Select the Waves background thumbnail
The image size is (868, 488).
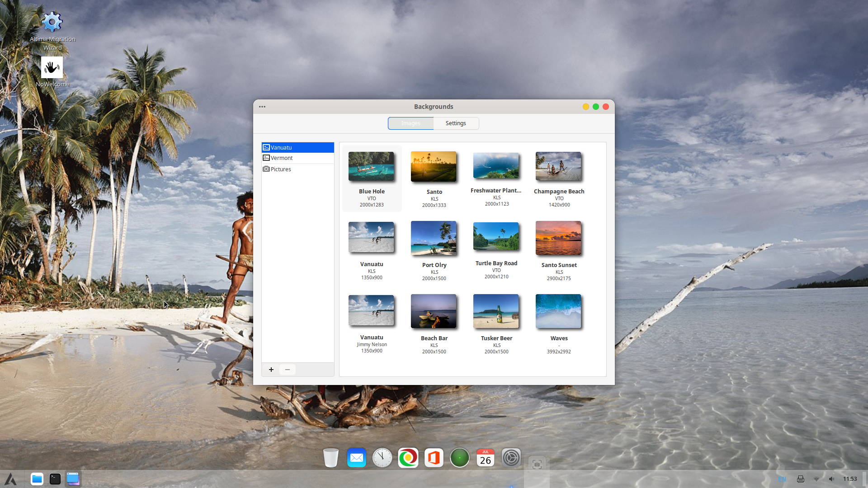tap(558, 311)
